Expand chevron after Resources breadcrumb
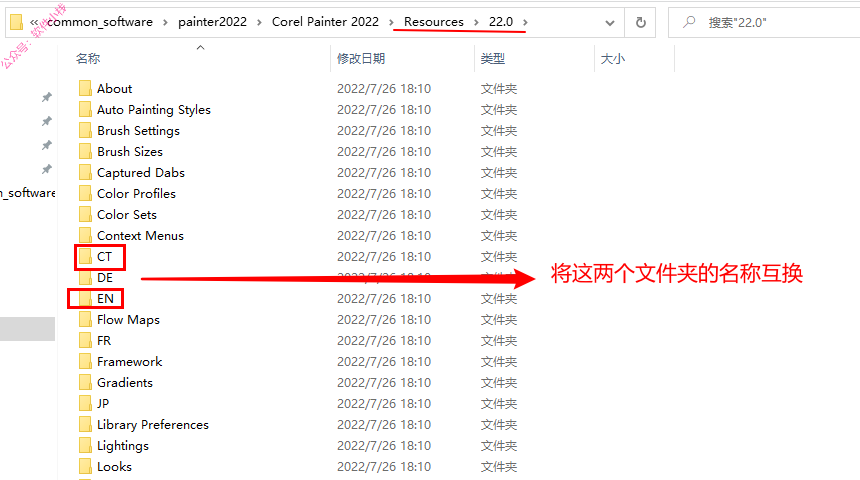The height and width of the screenshot is (480, 860). coord(476,22)
